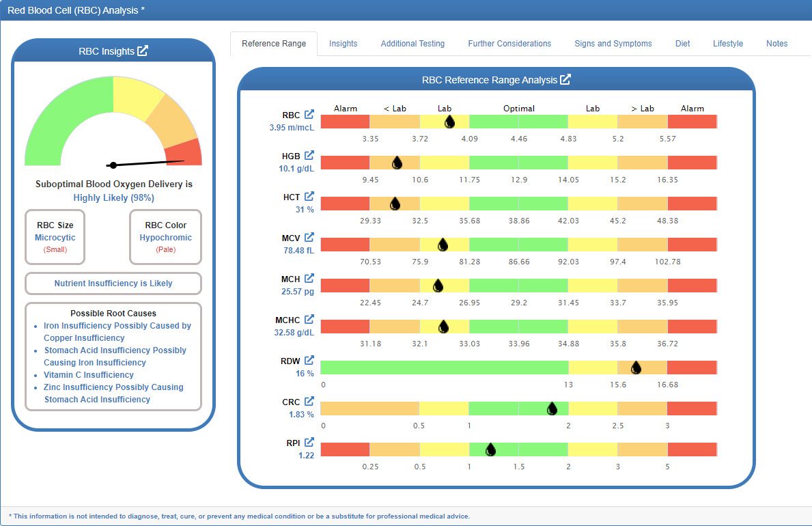
Task: Click the external link icon next to RBC
Action: (311, 114)
